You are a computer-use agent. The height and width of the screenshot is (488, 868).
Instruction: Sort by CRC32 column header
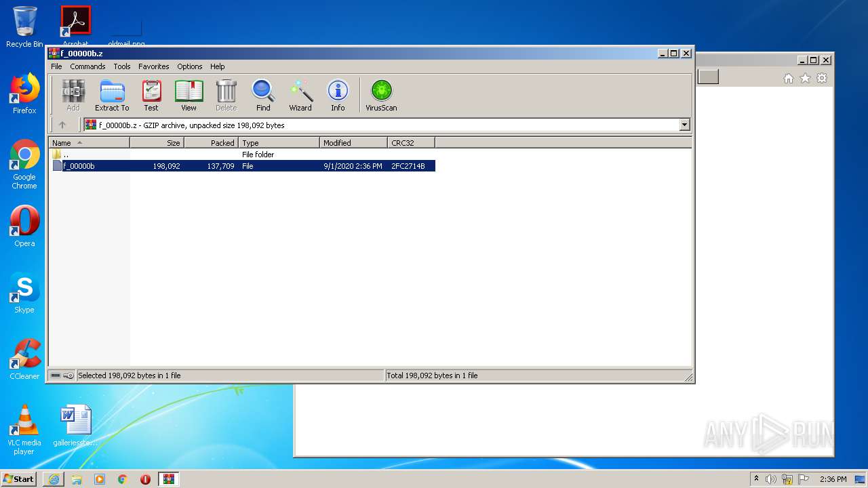(x=411, y=142)
